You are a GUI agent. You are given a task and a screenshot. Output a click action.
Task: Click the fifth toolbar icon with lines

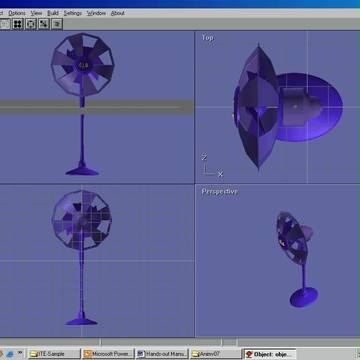click(57, 24)
